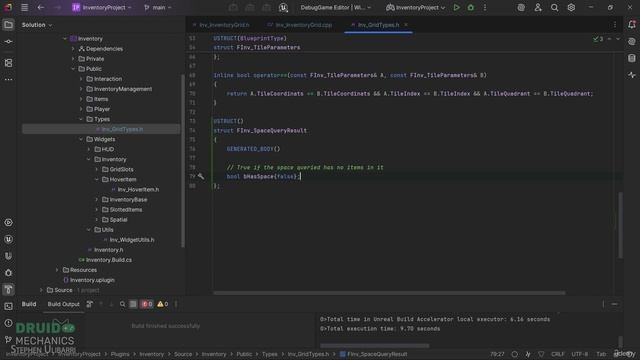This screenshot has width=640, height=360.
Task: Open the Build hammer tool window
Action: click(x=8, y=289)
